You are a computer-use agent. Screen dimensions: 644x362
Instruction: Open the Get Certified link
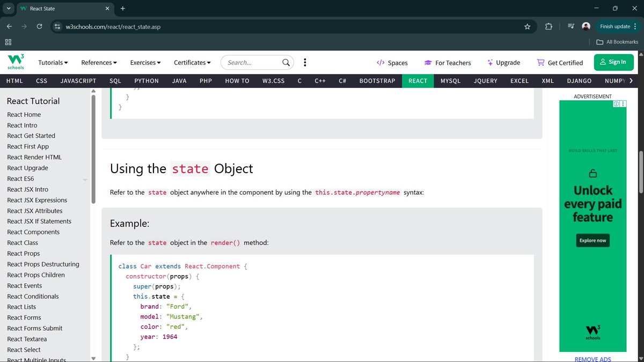pos(560,63)
